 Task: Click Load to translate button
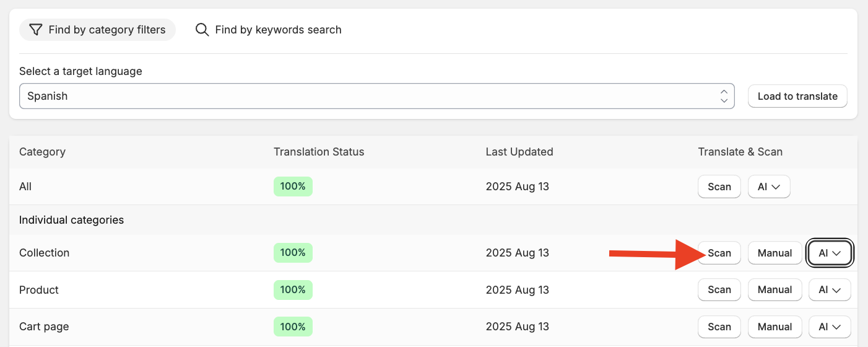click(797, 96)
